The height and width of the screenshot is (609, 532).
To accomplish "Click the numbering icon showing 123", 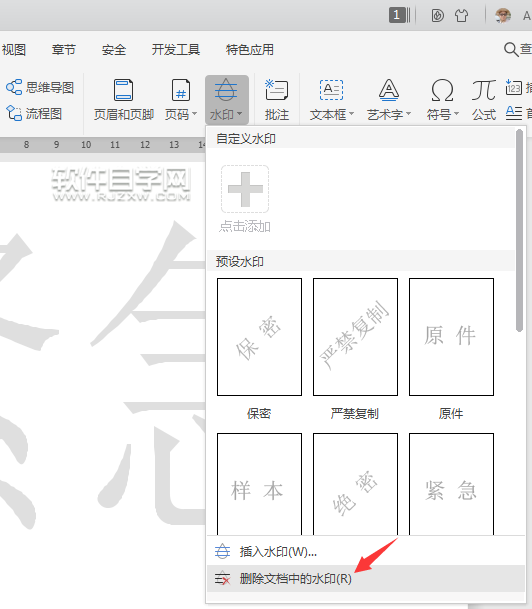I will (x=513, y=87).
